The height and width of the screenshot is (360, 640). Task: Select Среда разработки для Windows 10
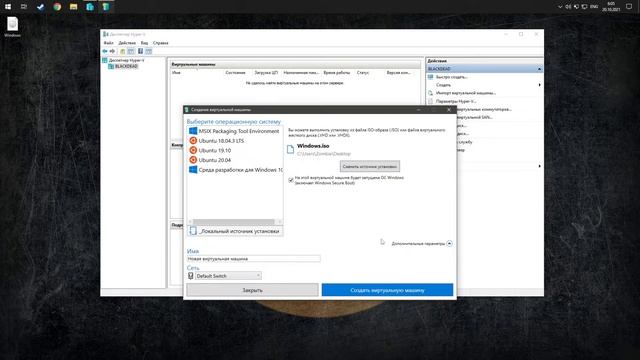pos(235,170)
